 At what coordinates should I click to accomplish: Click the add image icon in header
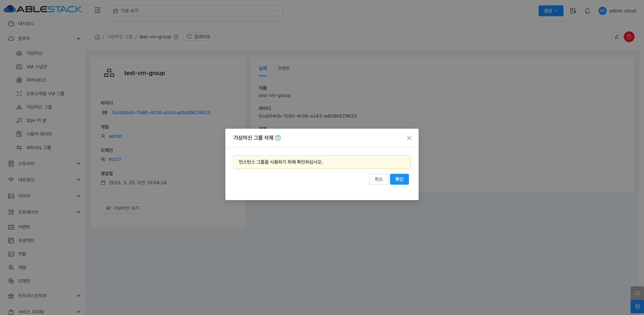pyautogui.click(x=573, y=11)
